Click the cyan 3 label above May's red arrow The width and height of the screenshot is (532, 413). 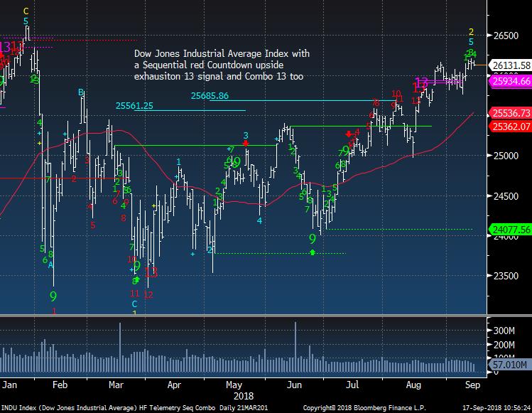(246, 136)
